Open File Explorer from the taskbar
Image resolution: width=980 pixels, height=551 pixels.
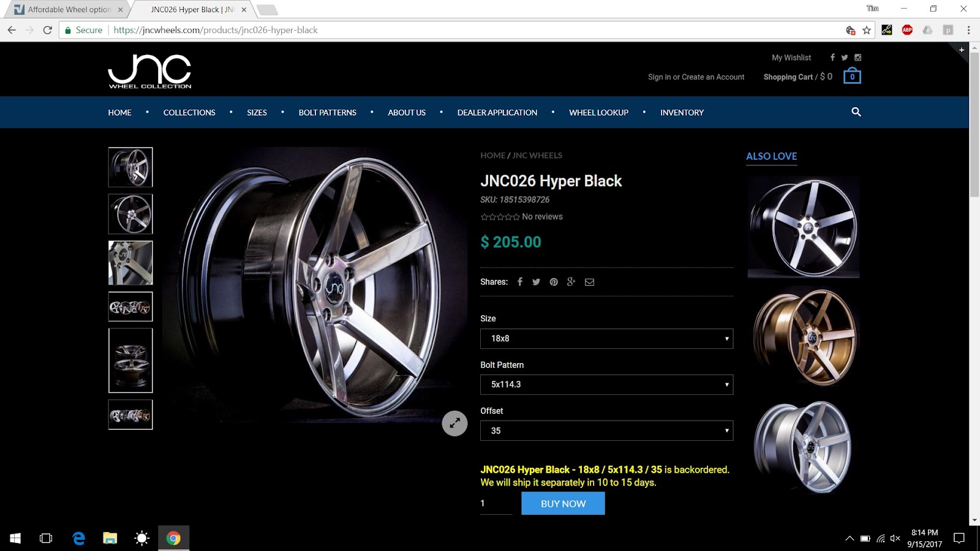pyautogui.click(x=110, y=538)
